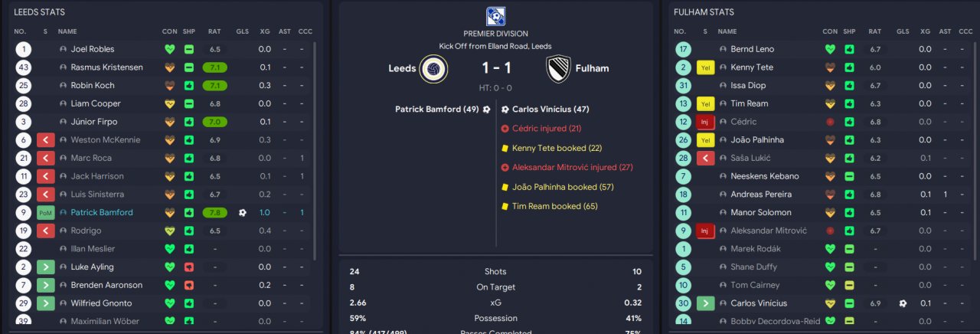
Task: Open Andreas Pereira's player profile
Action: [761, 195]
